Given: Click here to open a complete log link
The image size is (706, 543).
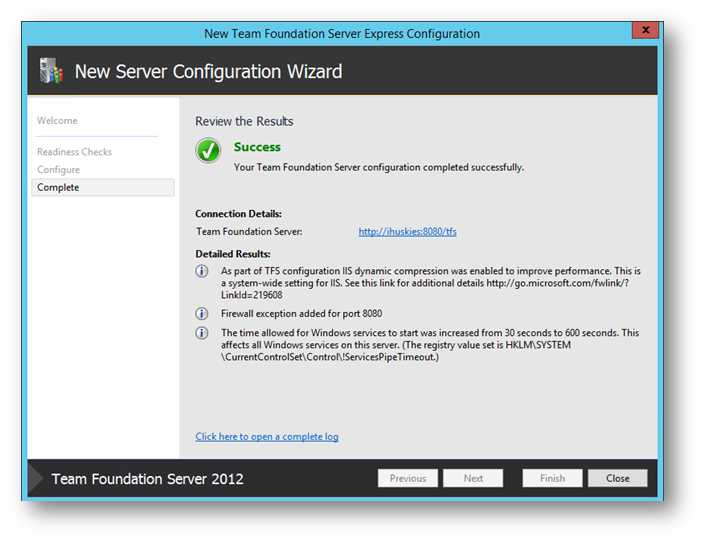Looking at the screenshot, I should 267,436.
